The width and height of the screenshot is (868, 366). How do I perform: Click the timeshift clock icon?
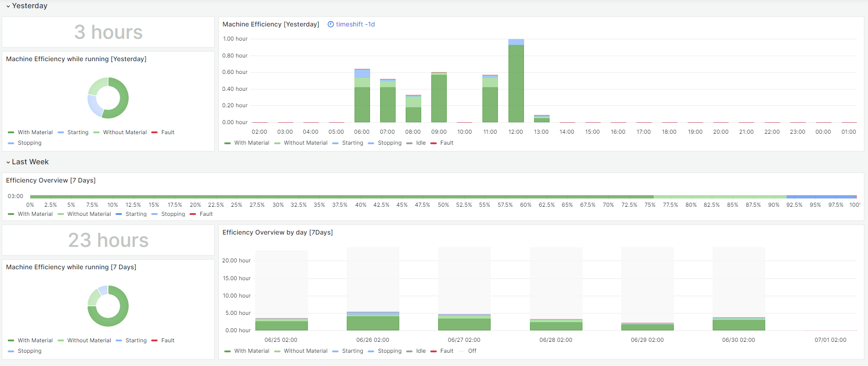coord(331,25)
